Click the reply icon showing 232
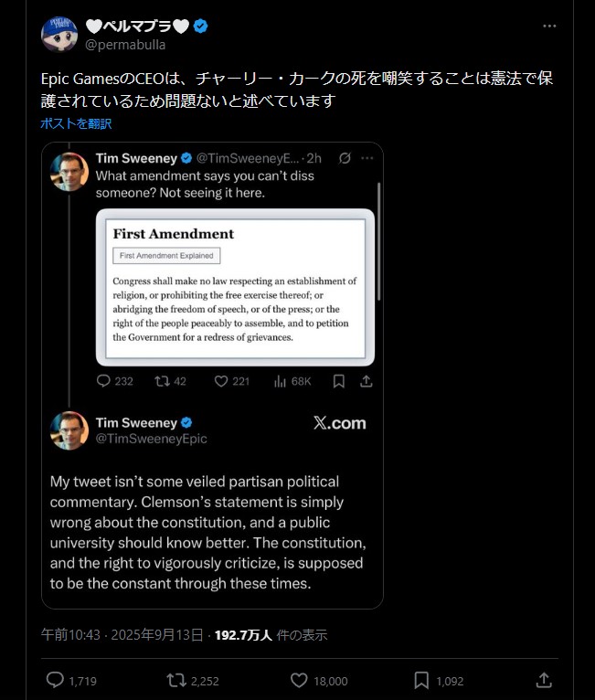The image size is (595, 700). point(103,381)
